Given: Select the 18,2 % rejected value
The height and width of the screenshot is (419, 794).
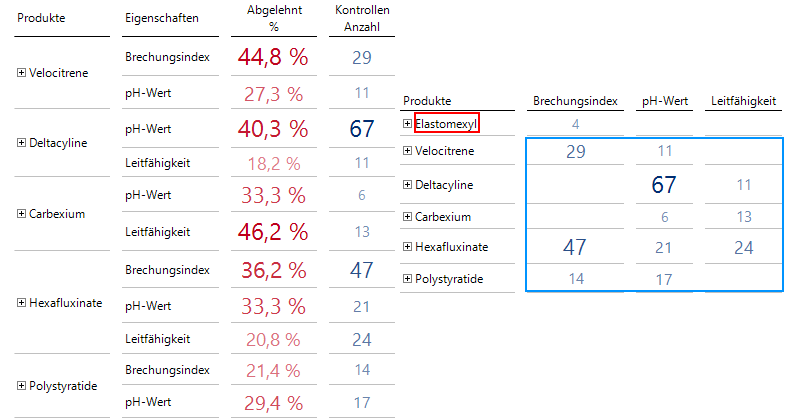Looking at the screenshot, I should tap(273, 163).
